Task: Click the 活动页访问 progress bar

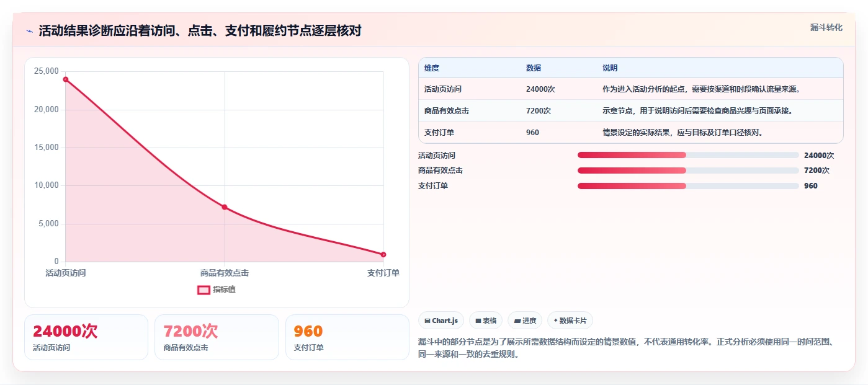Action: 688,155
